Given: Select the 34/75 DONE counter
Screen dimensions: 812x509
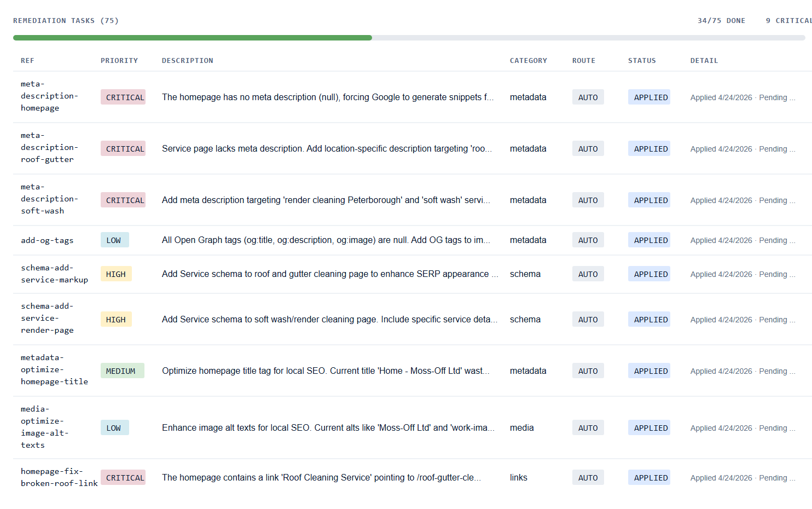Looking at the screenshot, I should pos(721,21).
